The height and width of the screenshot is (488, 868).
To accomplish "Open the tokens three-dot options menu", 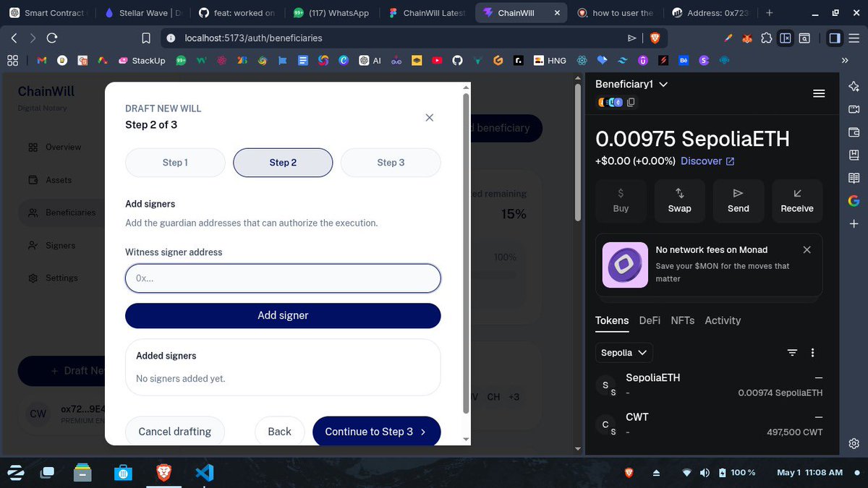I will 813,353.
